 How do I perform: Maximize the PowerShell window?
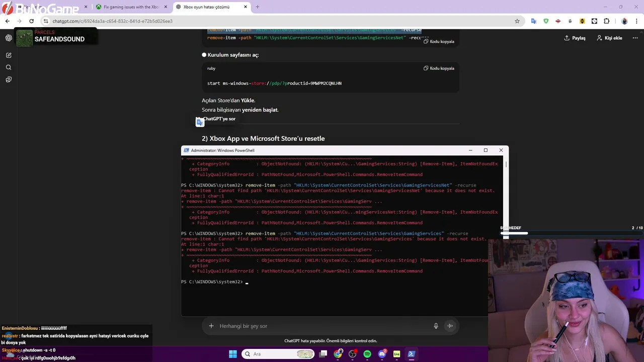click(486, 150)
